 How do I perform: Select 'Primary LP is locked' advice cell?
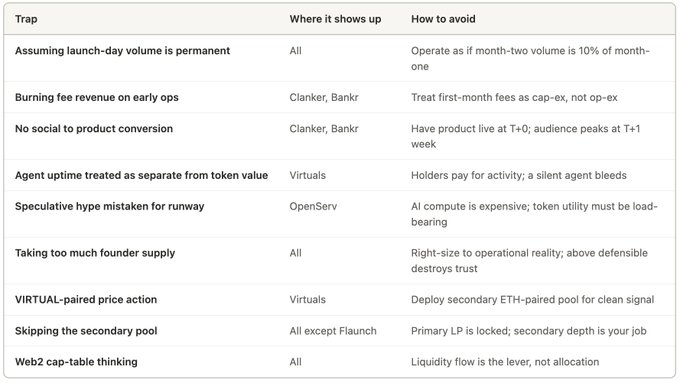click(529, 331)
